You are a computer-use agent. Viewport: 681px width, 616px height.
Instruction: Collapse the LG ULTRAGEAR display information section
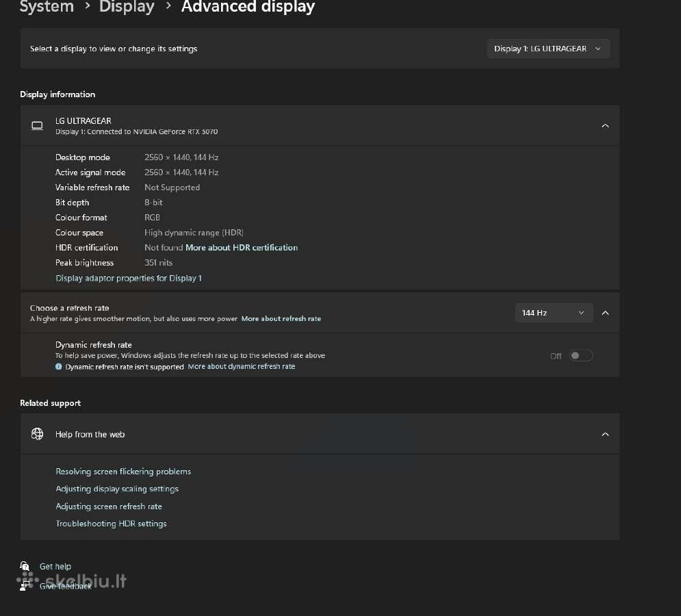pyautogui.click(x=605, y=125)
